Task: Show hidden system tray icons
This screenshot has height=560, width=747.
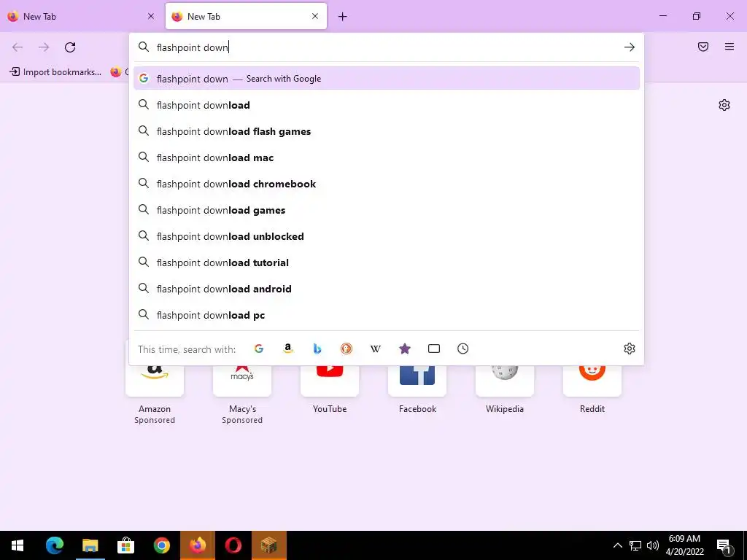Action: [617, 545]
